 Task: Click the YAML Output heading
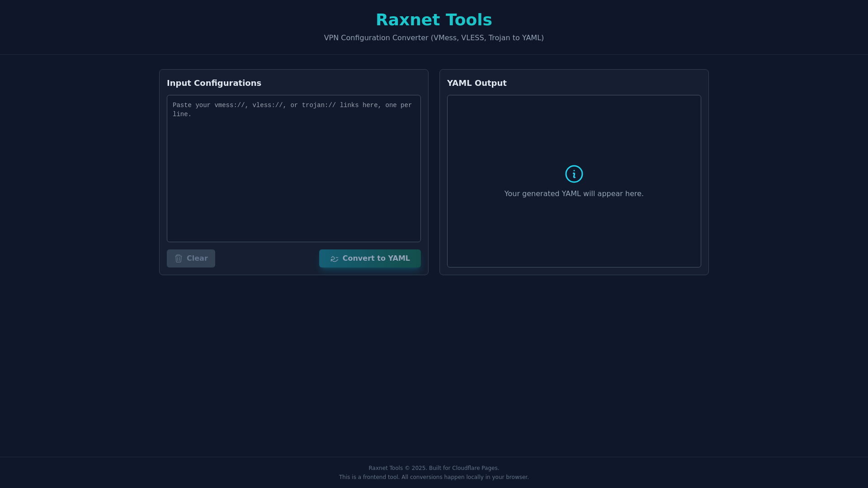(x=477, y=83)
